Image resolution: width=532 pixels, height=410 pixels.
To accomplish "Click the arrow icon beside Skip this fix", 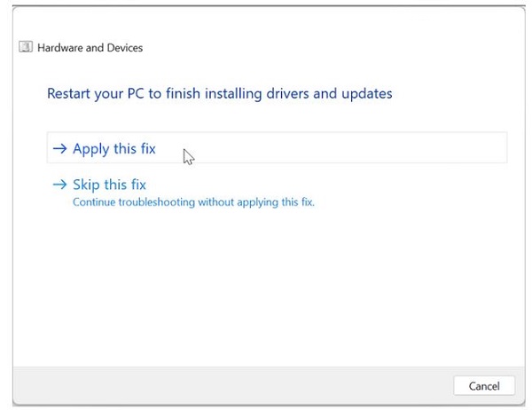I will pos(59,185).
